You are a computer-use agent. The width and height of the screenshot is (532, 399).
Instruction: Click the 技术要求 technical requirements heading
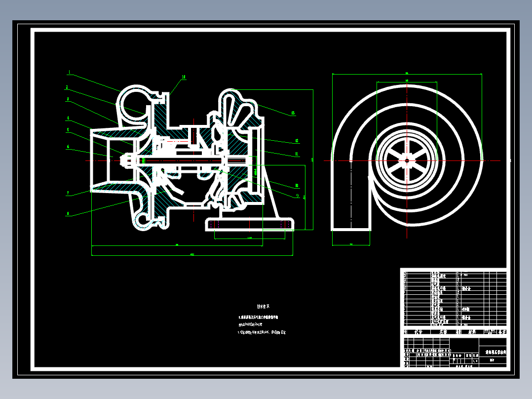[x=263, y=306]
